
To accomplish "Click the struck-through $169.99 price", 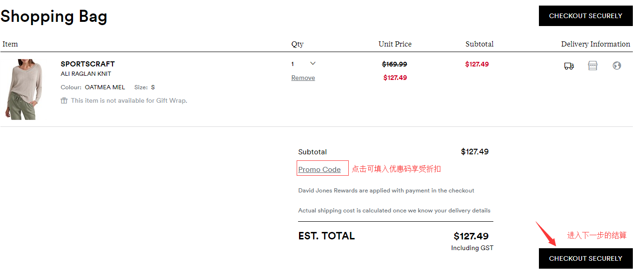I will point(394,64).
